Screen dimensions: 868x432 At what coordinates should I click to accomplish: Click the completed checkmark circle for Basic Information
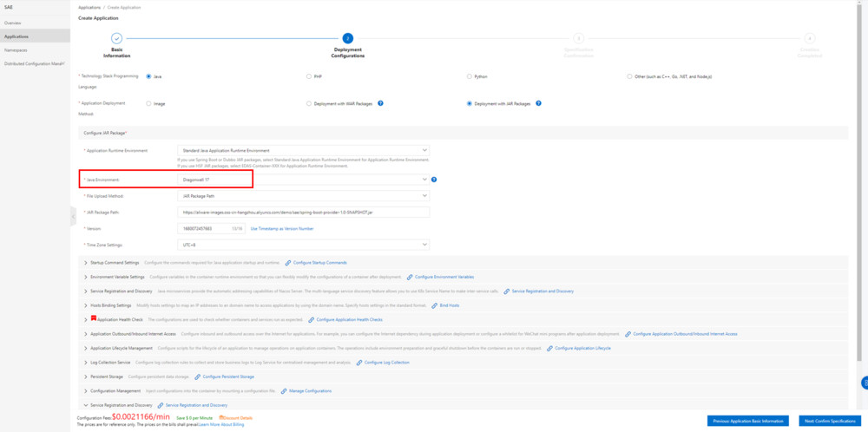(116, 38)
